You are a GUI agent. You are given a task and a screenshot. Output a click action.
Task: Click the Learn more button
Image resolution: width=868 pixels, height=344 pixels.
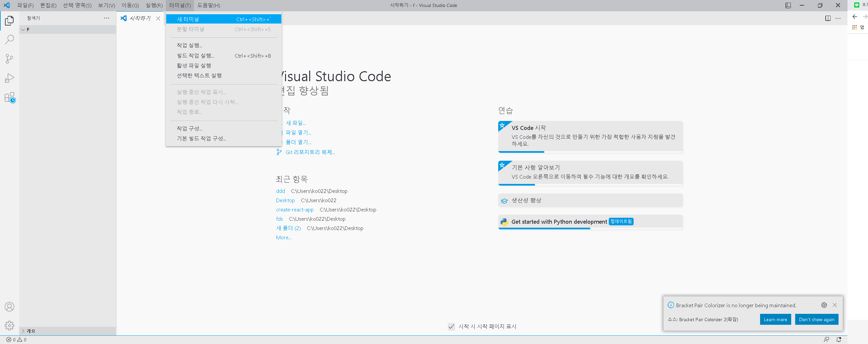[775, 319]
